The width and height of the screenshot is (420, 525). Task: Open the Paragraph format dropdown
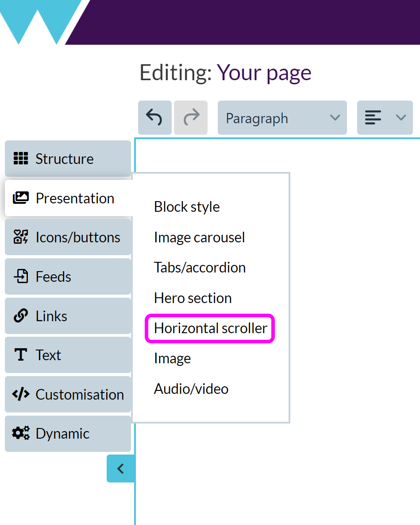click(282, 118)
